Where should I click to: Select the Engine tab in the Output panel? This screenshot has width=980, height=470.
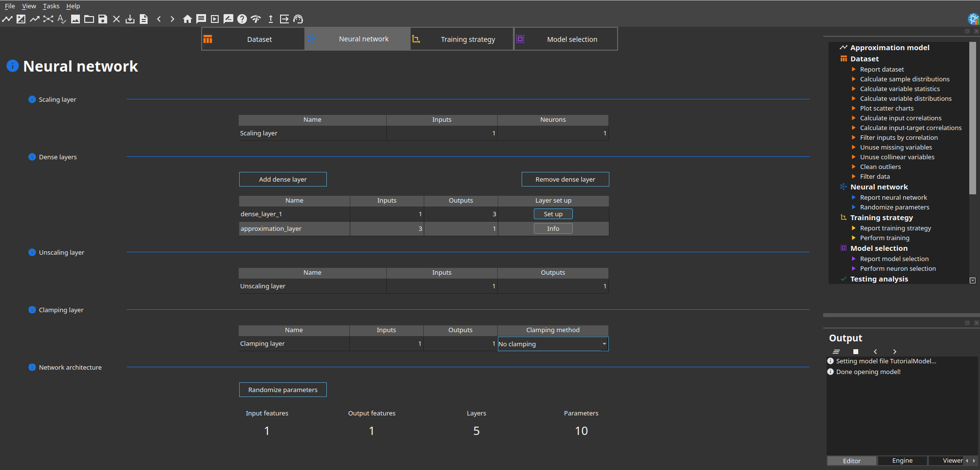click(x=903, y=461)
